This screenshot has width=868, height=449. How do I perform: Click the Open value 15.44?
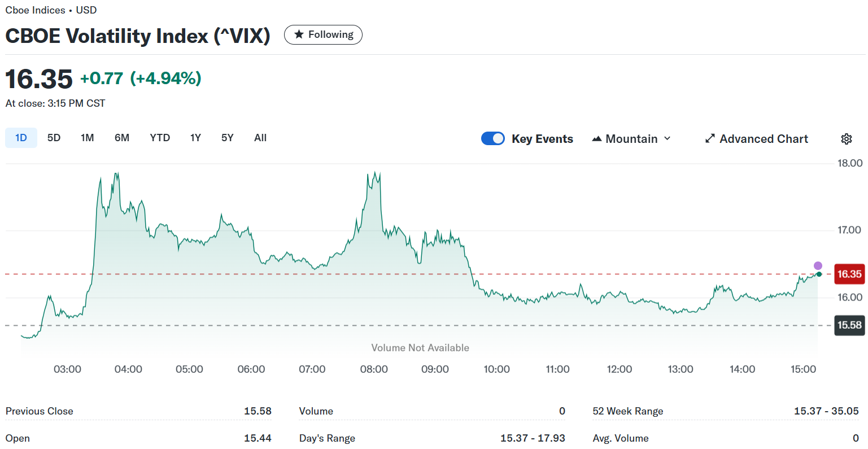[x=258, y=438]
